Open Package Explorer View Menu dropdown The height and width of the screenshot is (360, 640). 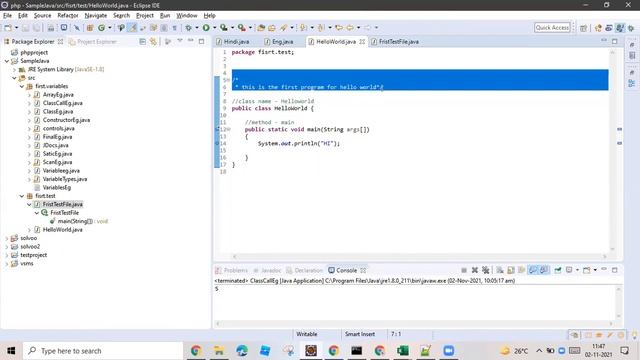coord(180,41)
